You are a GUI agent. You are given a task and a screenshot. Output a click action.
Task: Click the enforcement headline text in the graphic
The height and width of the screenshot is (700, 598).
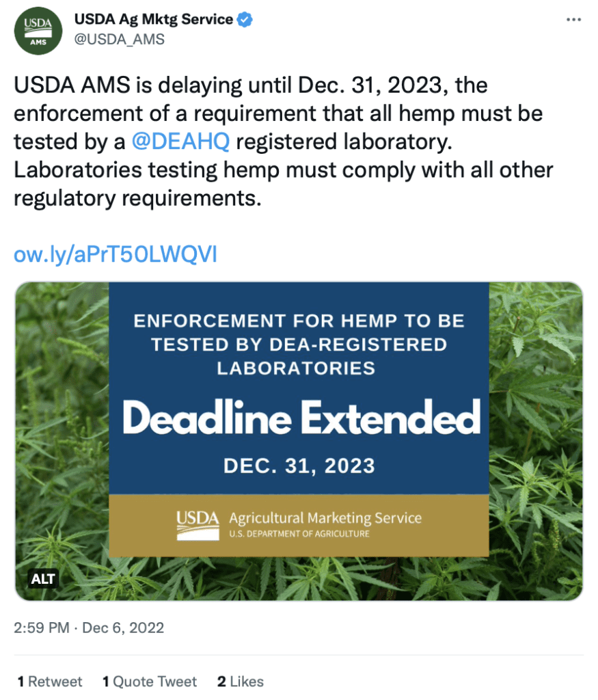(299, 345)
